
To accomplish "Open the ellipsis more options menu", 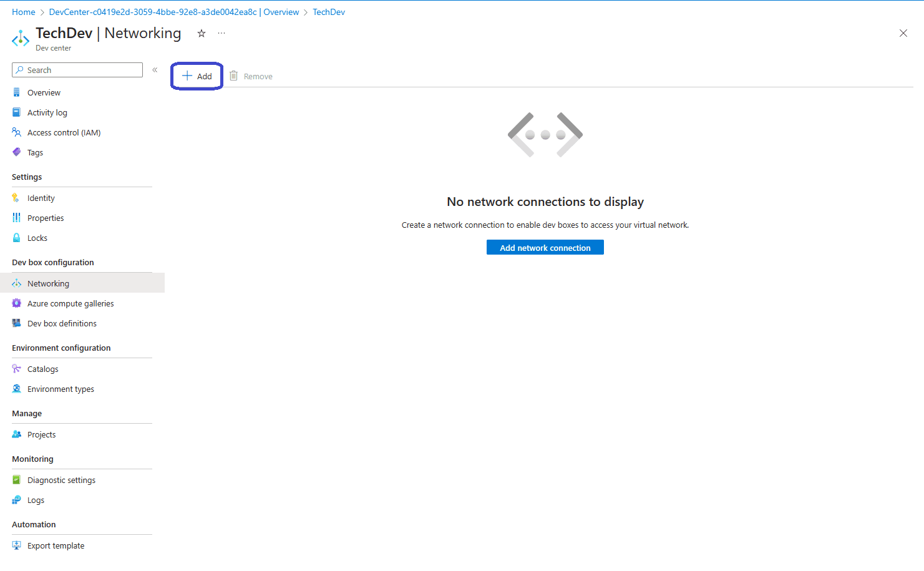I will pos(221,34).
